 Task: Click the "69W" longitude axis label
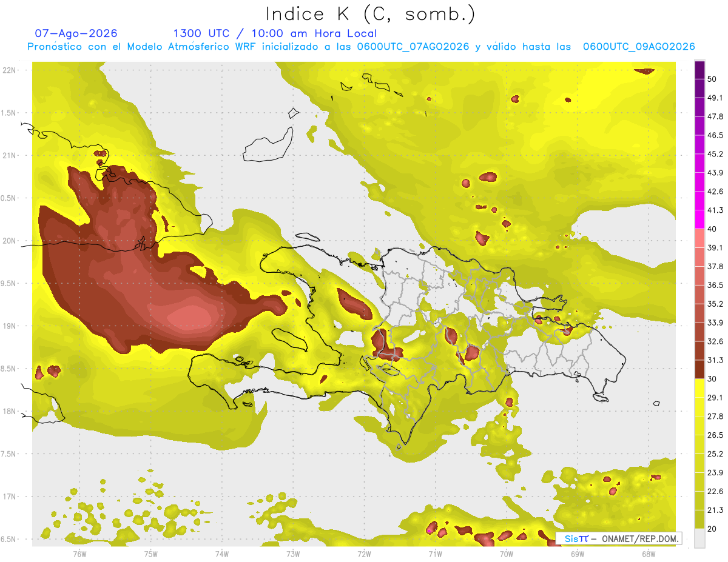[578, 554]
